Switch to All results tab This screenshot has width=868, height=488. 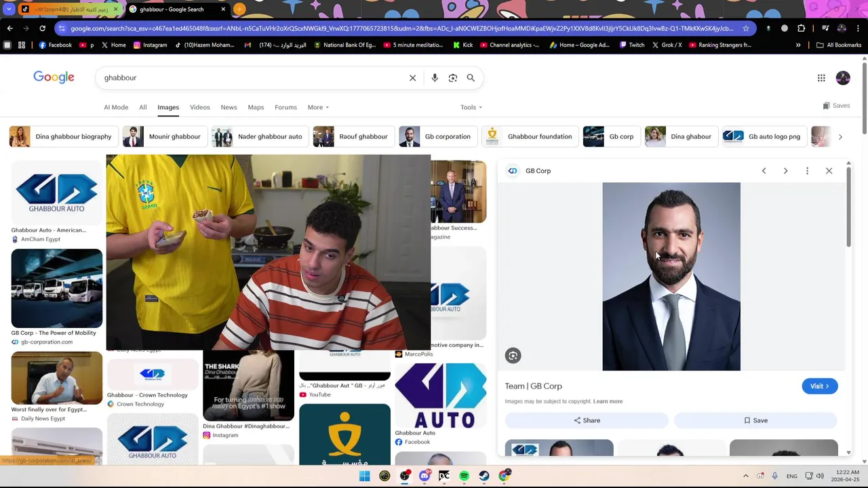(142, 107)
